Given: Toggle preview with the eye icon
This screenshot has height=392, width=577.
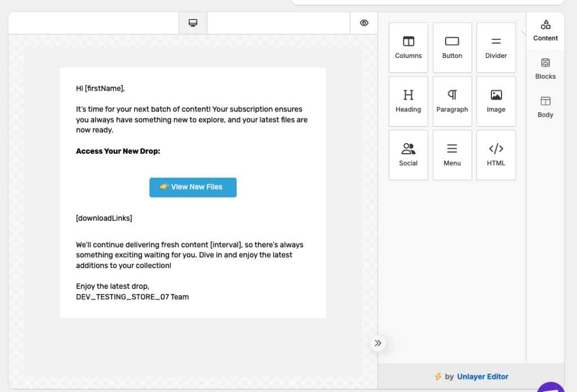Looking at the screenshot, I should click(x=364, y=23).
